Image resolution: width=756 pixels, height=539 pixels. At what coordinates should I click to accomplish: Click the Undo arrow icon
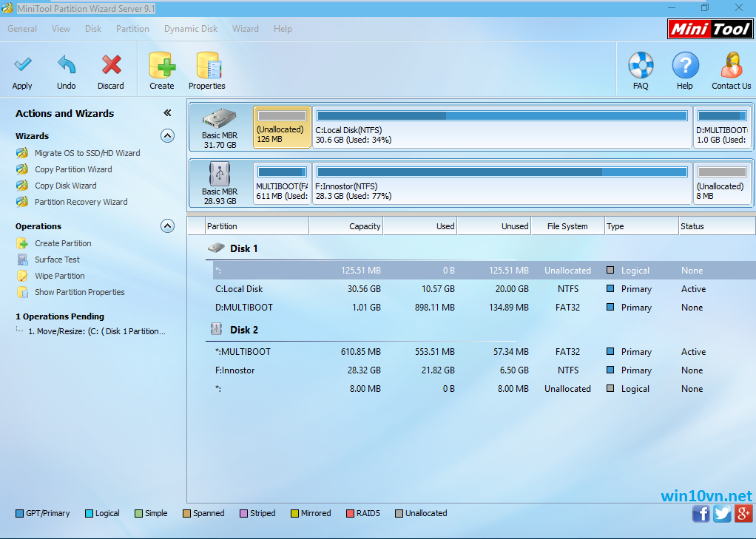[67, 64]
